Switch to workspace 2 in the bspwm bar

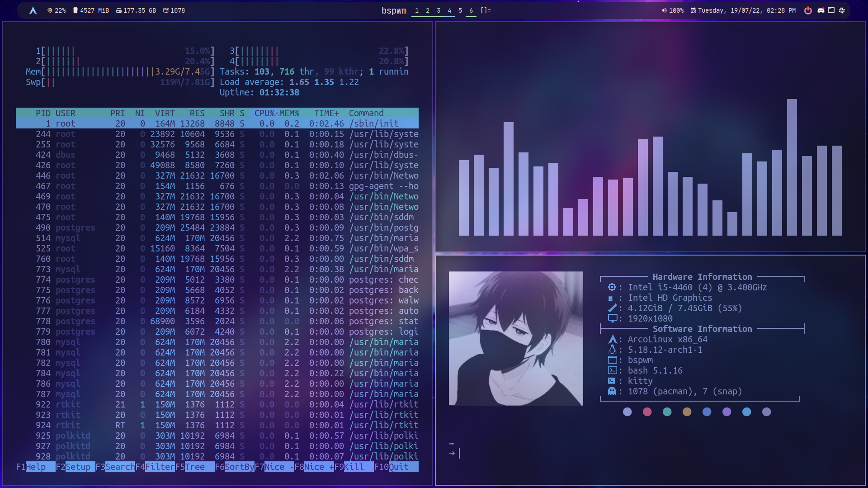(x=427, y=10)
